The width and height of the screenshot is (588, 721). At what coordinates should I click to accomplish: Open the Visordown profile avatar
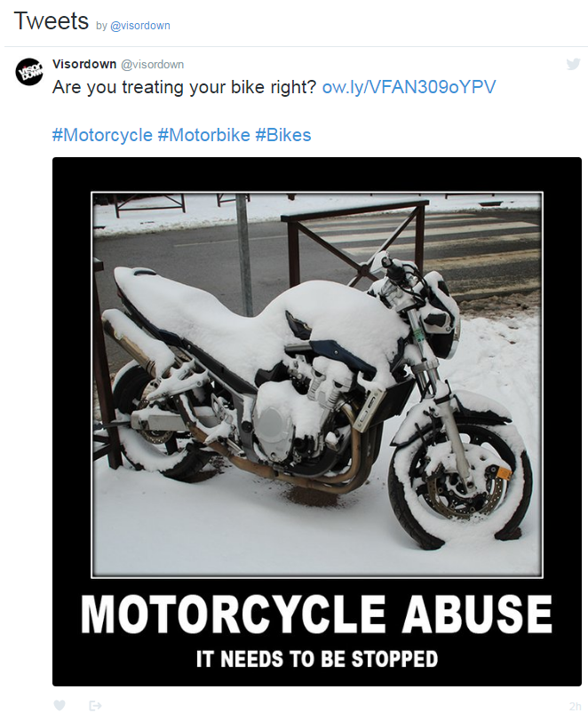click(29, 71)
